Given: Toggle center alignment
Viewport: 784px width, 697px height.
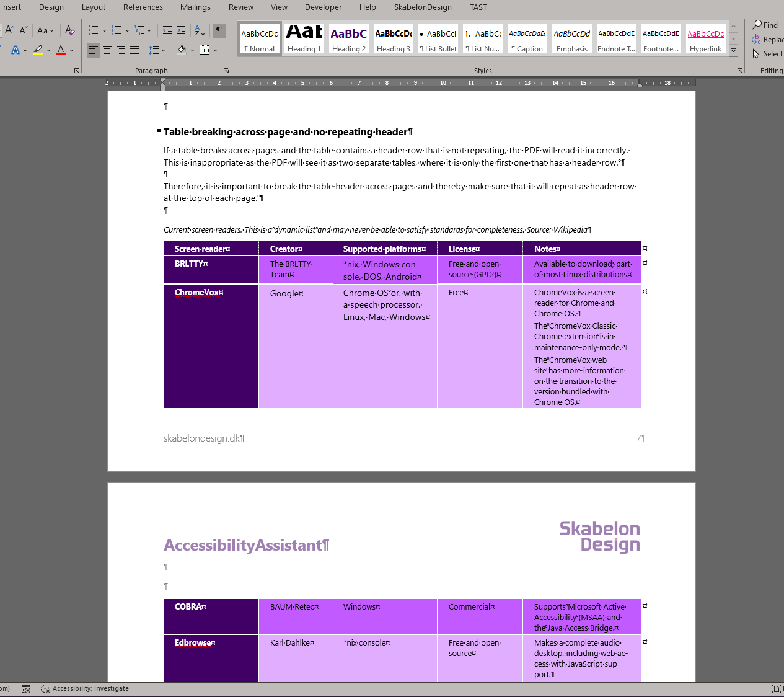Looking at the screenshot, I should click(x=107, y=50).
